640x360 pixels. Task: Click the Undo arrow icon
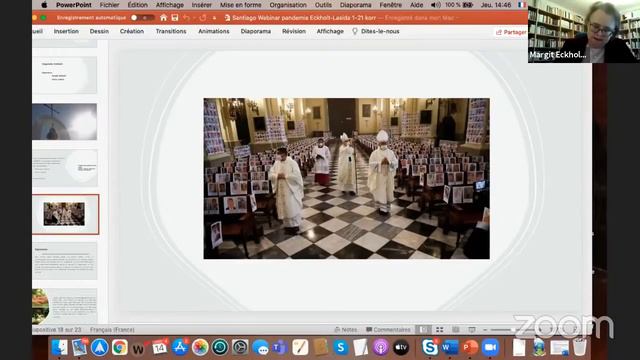click(x=186, y=18)
